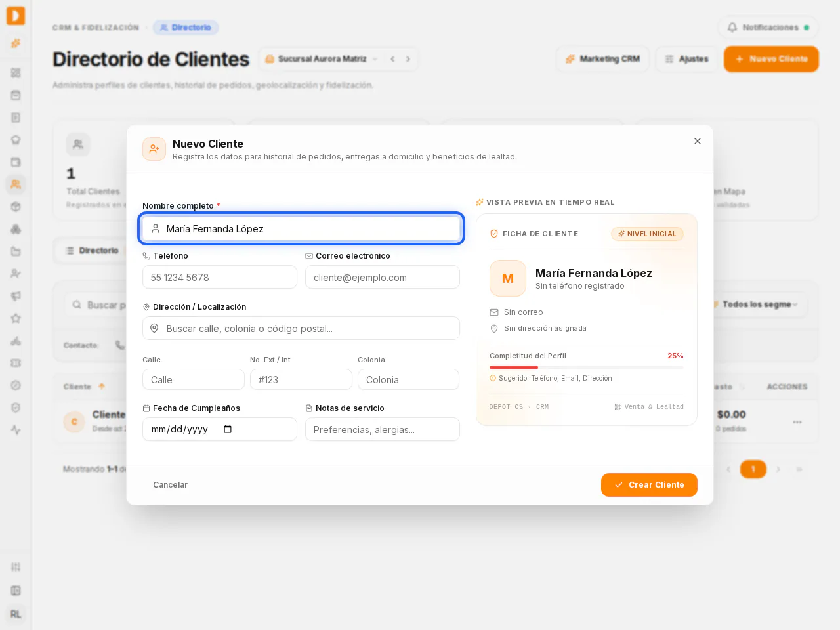The height and width of the screenshot is (630, 840).
Task: Go to previous branch with left chevron
Action: tap(392, 59)
